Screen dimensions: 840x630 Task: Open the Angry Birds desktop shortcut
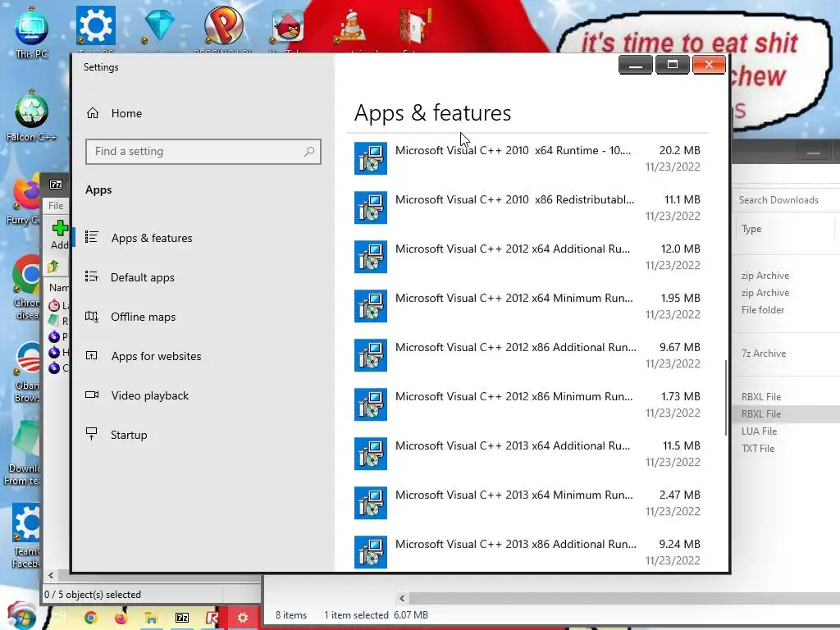click(x=288, y=25)
